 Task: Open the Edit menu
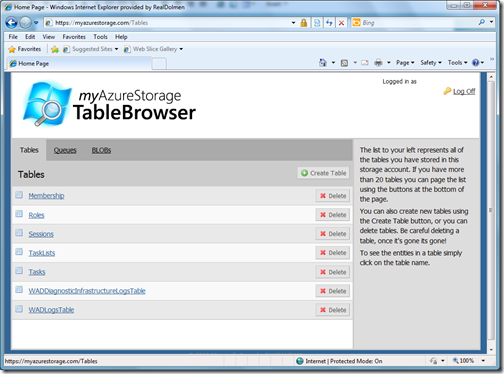[x=30, y=37]
